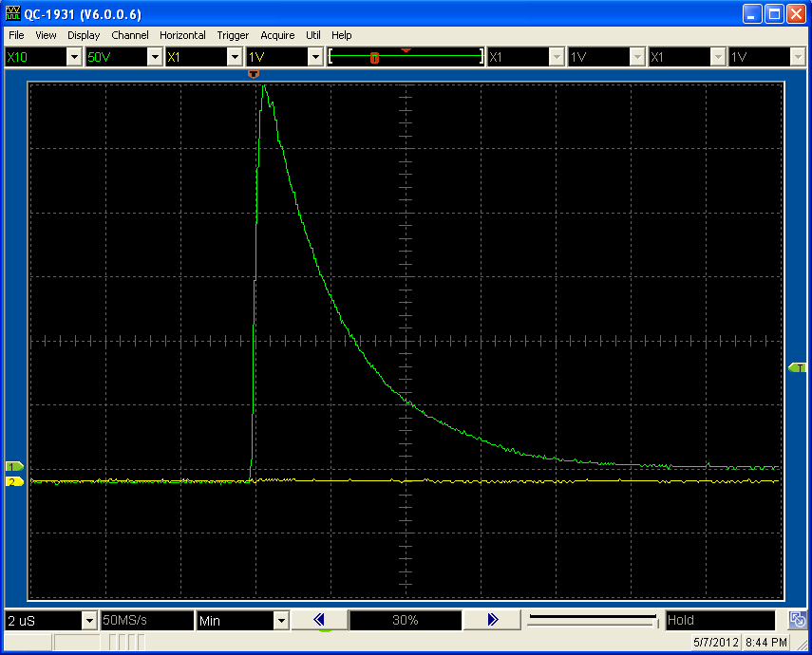Click the channel 1 ground marker

[x=14, y=467]
